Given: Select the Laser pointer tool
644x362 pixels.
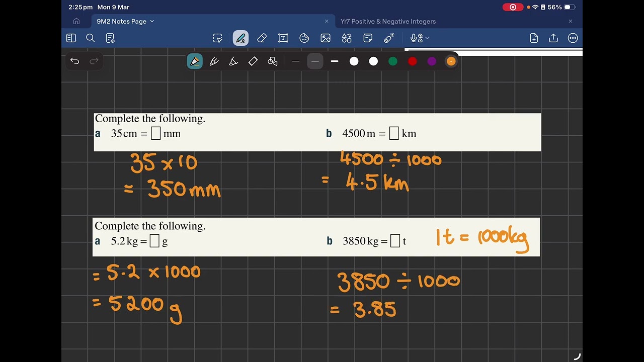Looking at the screenshot, I should pyautogui.click(x=389, y=38).
